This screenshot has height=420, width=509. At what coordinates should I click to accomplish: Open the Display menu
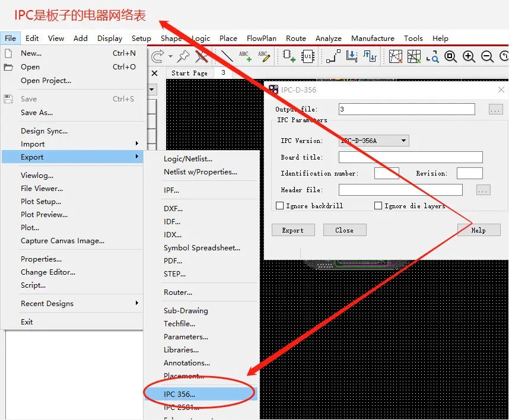[110, 39]
